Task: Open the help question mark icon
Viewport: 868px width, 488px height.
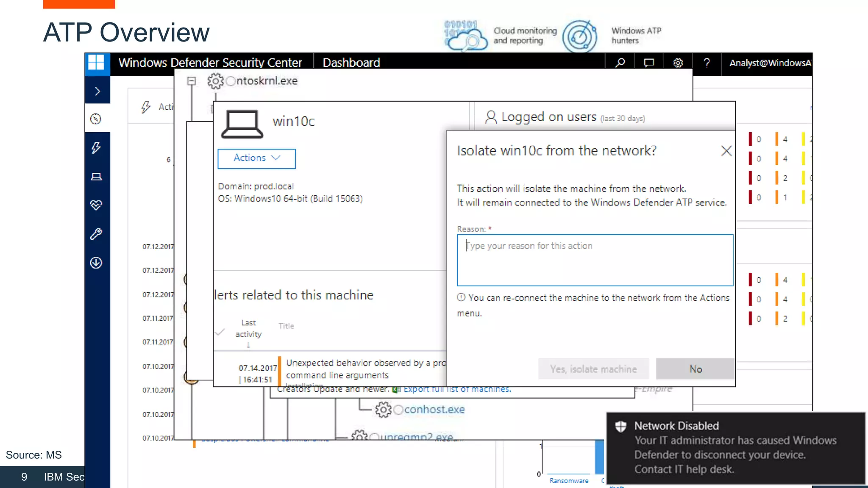Action: [x=707, y=63]
